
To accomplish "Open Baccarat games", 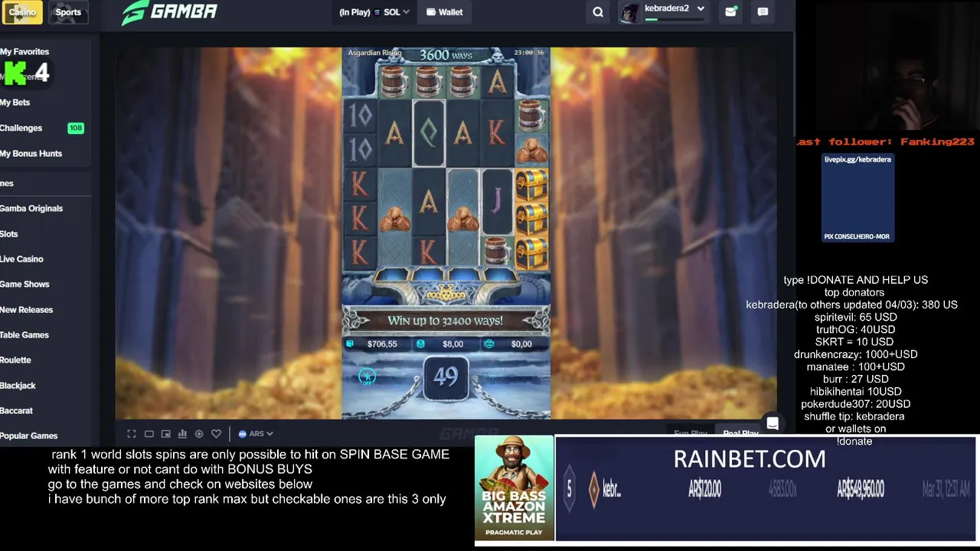I will tap(17, 411).
